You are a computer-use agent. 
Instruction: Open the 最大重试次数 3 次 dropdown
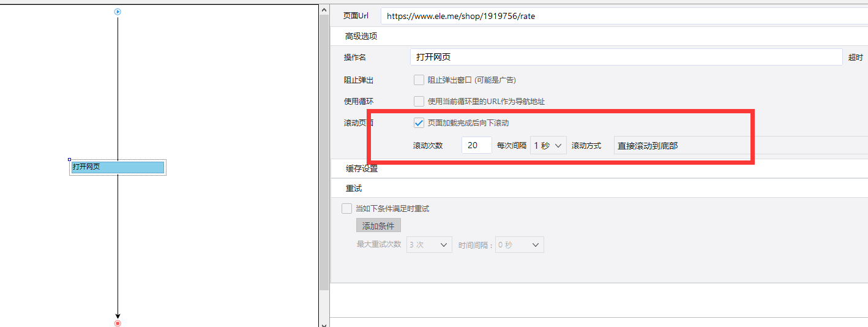(x=429, y=245)
